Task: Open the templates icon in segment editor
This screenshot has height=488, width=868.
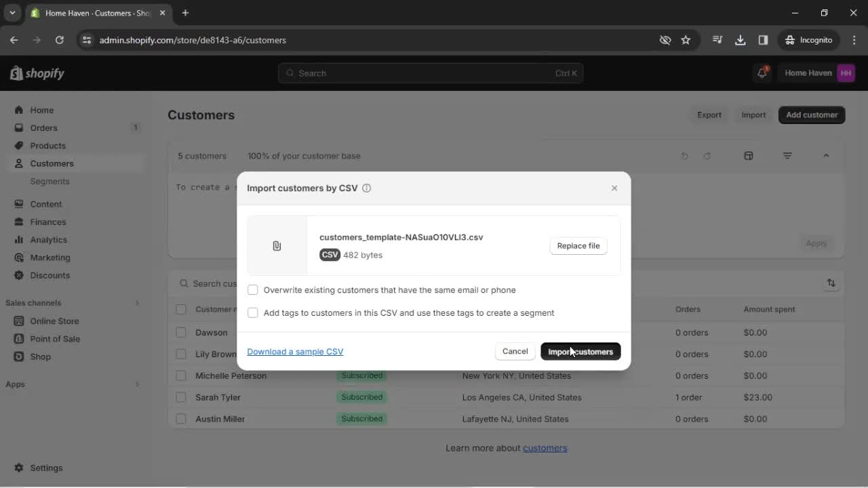Action: point(749,156)
